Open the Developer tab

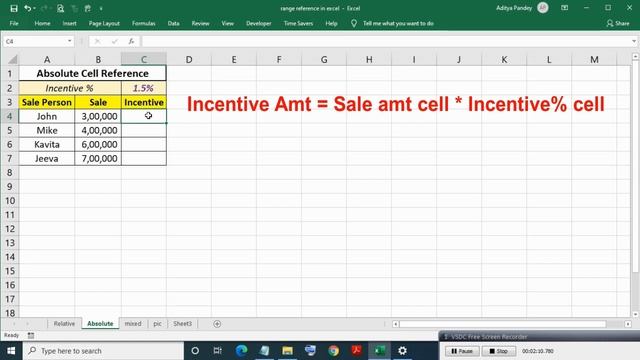[x=259, y=24]
